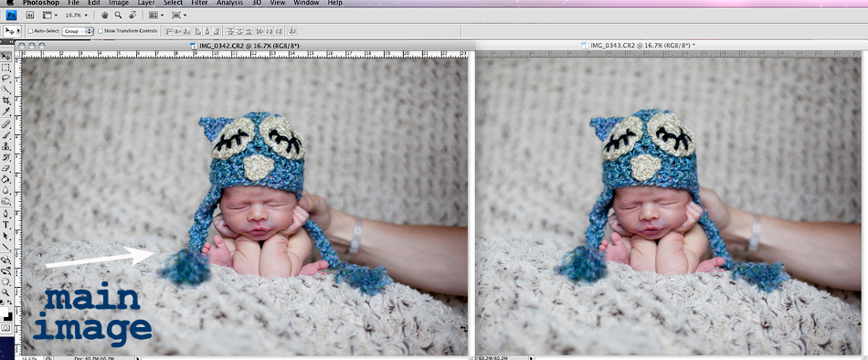Click the white foreground color swatch
Image resolution: width=868 pixels, height=360 pixels.
(x=5, y=312)
